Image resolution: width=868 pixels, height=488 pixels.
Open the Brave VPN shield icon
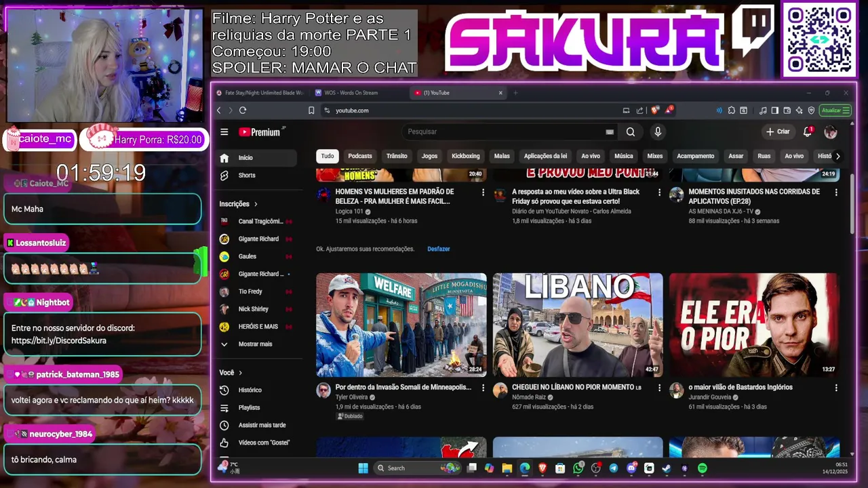coord(811,110)
